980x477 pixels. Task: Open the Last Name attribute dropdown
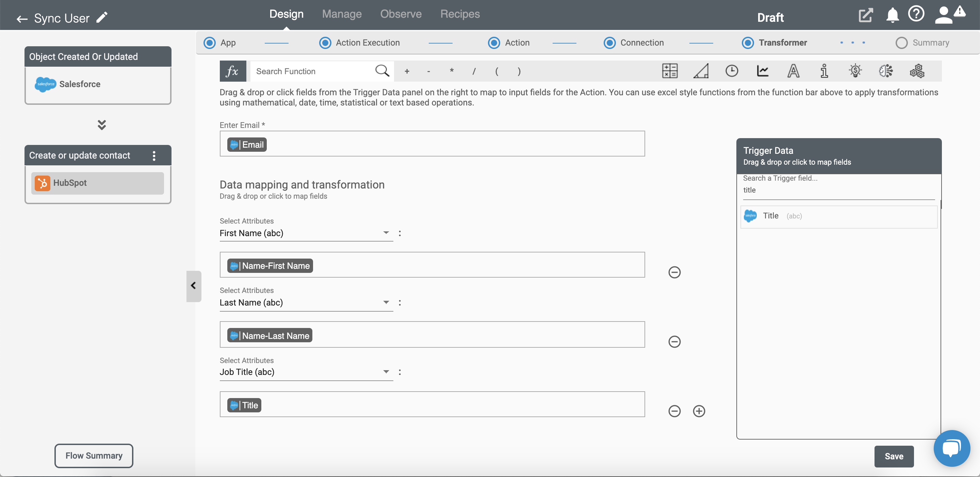coord(386,302)
